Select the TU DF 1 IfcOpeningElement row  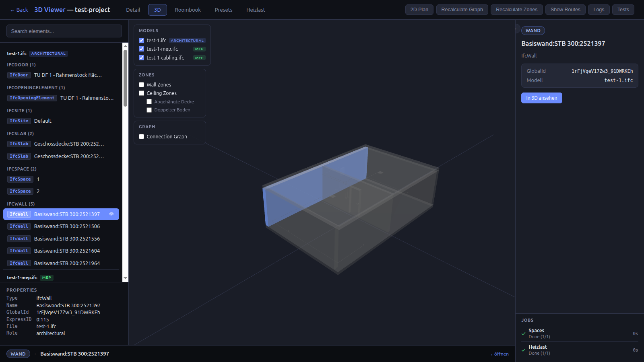point(61,98)
